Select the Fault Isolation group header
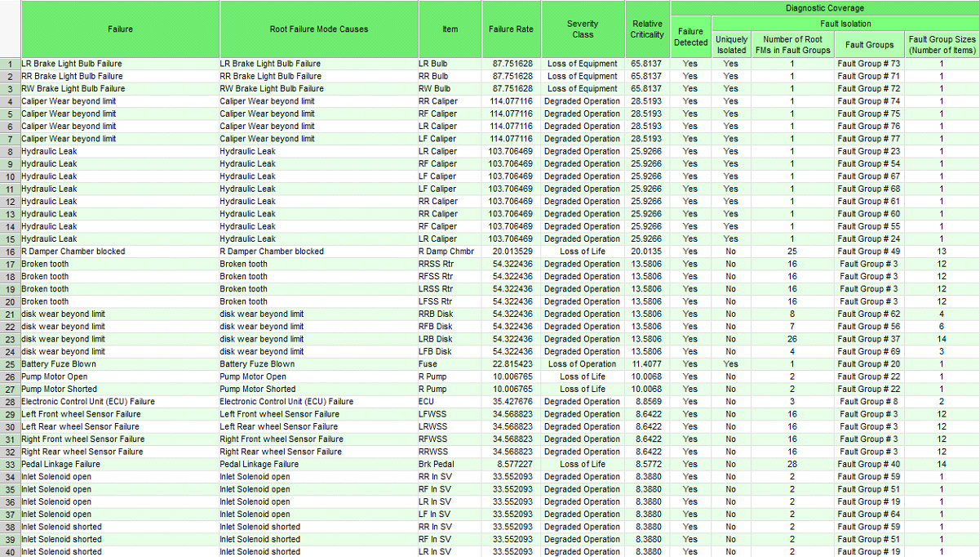This screenshot has width=980, height=557. (x=845, y=24)
